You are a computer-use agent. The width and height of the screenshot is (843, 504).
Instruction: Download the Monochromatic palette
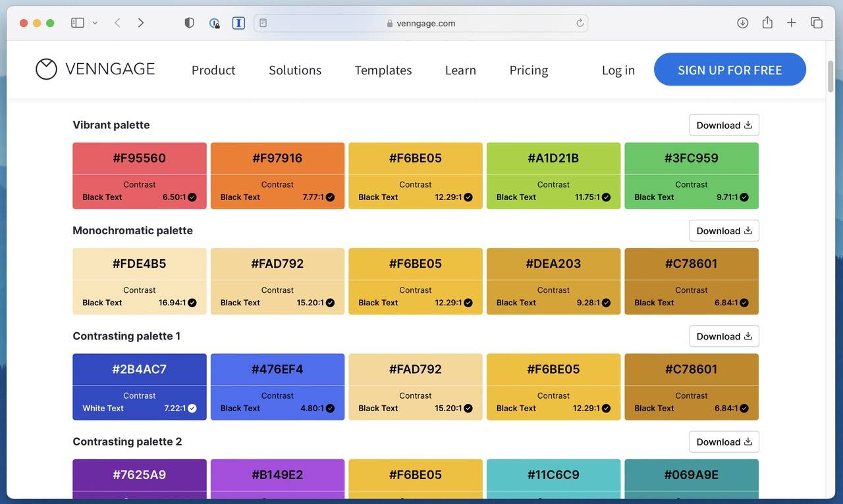724,231
